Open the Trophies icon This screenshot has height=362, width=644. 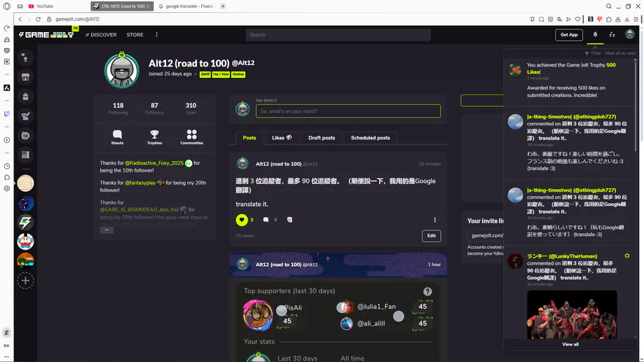click(155, 137)
